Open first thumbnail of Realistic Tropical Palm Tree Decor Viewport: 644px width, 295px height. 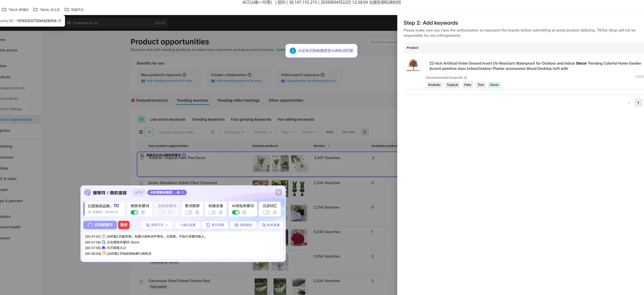[261, 163]
